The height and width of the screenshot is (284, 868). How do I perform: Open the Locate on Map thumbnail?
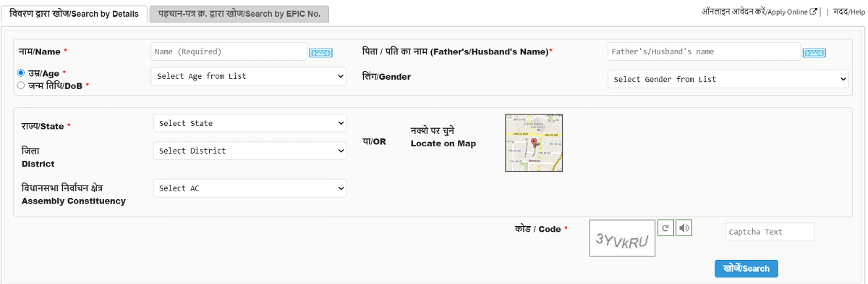click(534, 143)
